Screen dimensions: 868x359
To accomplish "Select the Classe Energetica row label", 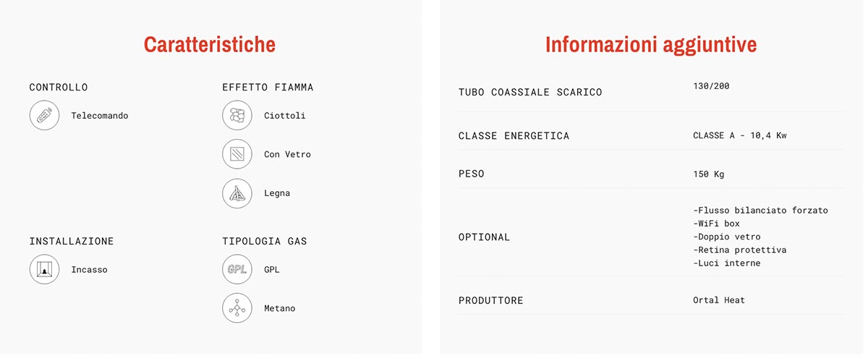I will pyautogui.click(x=514, y=136).
